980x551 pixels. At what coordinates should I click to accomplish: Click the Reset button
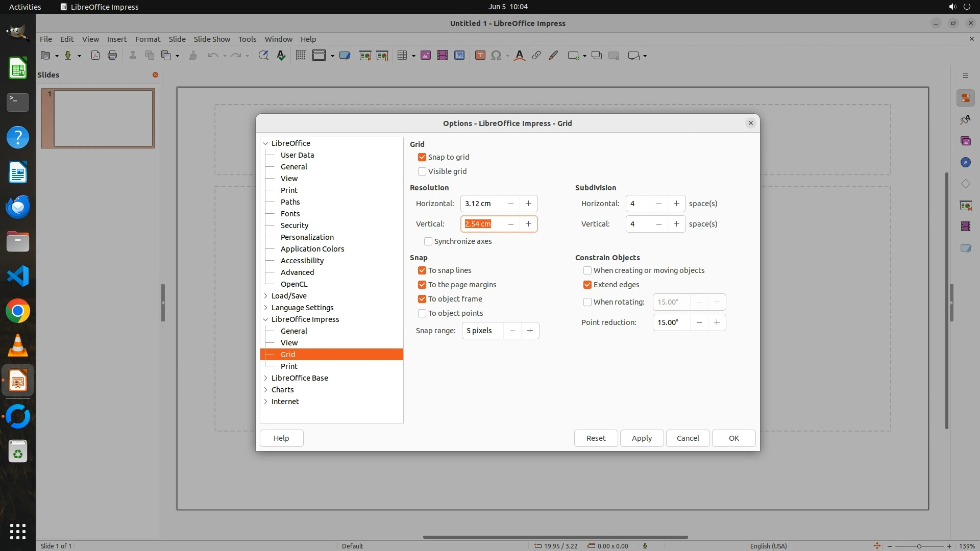click(596, 438)
